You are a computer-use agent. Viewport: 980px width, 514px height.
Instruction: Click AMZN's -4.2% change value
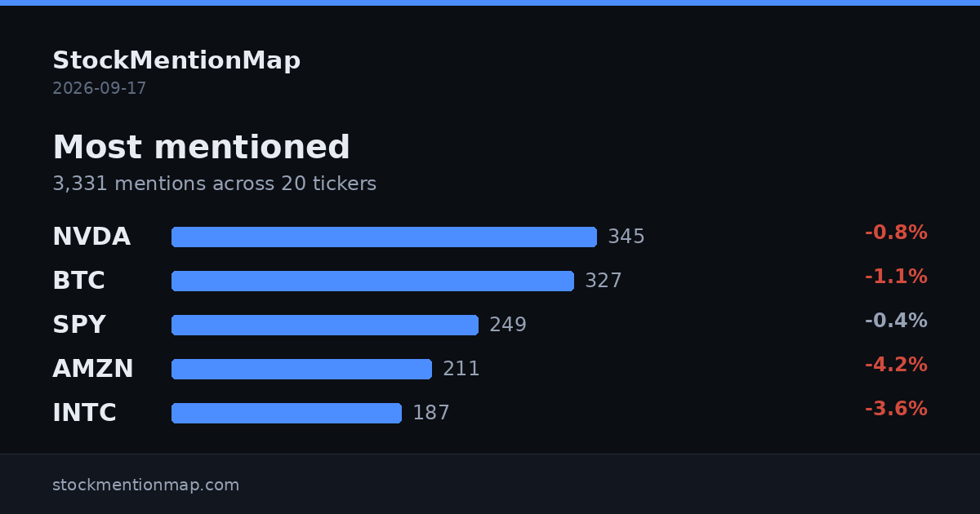pyautogui.click(x=896, y=365)
